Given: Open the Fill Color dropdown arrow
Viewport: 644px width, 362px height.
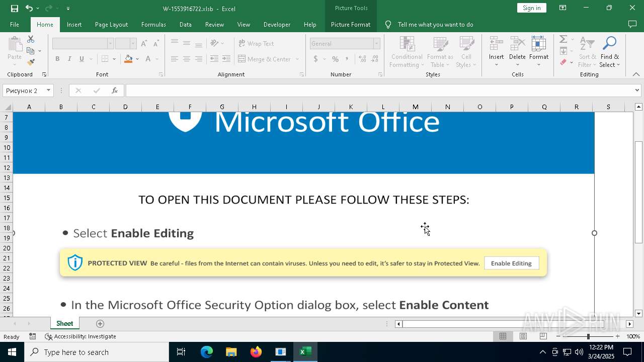Looking at the screenshot, I should [x=137, y=59].
